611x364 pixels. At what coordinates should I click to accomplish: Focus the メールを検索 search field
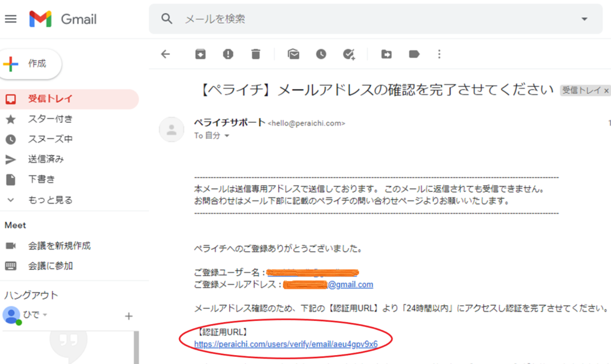pos(376,18)
